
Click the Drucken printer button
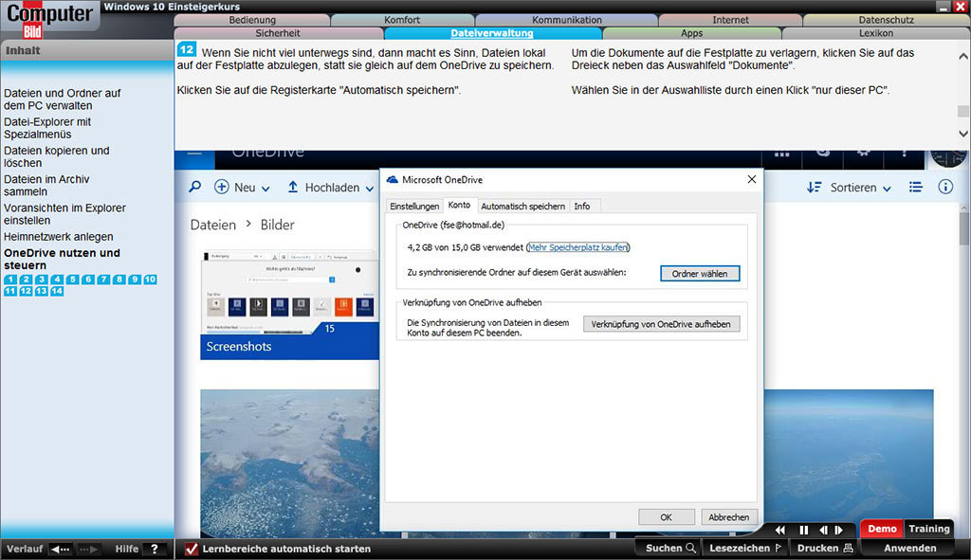(x=825, y=549)
